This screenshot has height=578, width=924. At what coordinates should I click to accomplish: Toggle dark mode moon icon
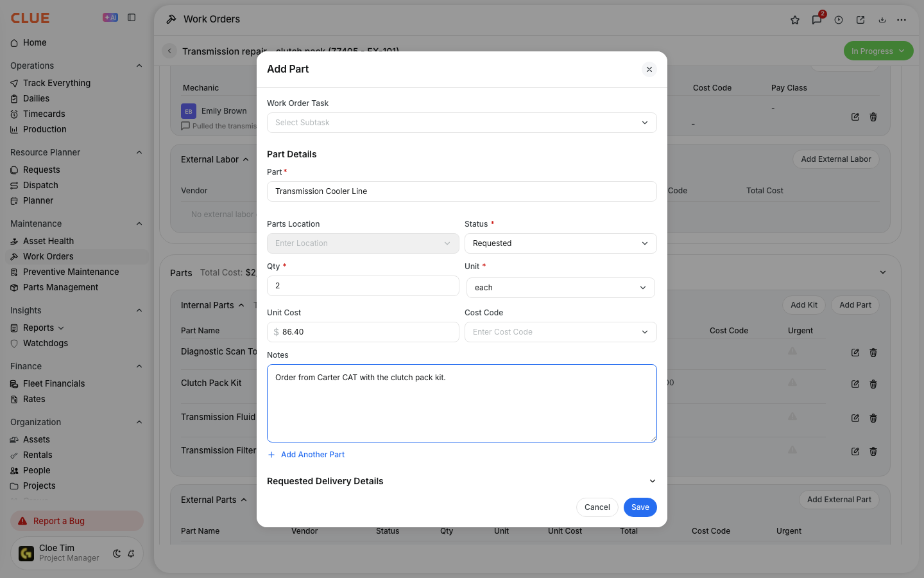coord(117,554)
